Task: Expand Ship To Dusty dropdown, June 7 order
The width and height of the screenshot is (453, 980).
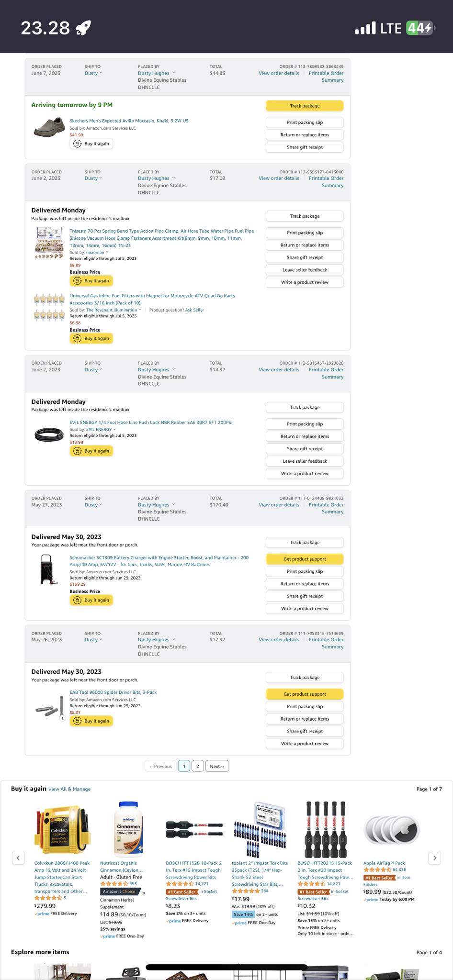Action: pos(93,73)
